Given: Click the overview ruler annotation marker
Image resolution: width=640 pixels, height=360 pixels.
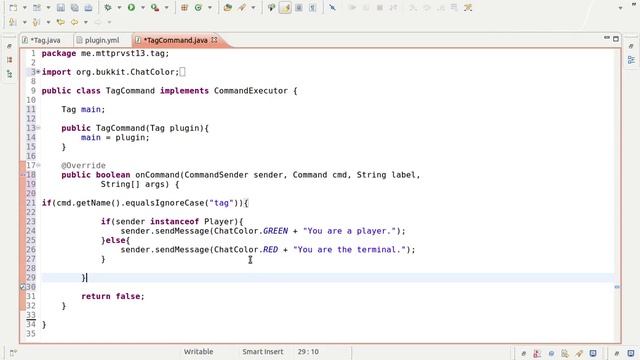Looking at the screenshot, I should 617,287.
